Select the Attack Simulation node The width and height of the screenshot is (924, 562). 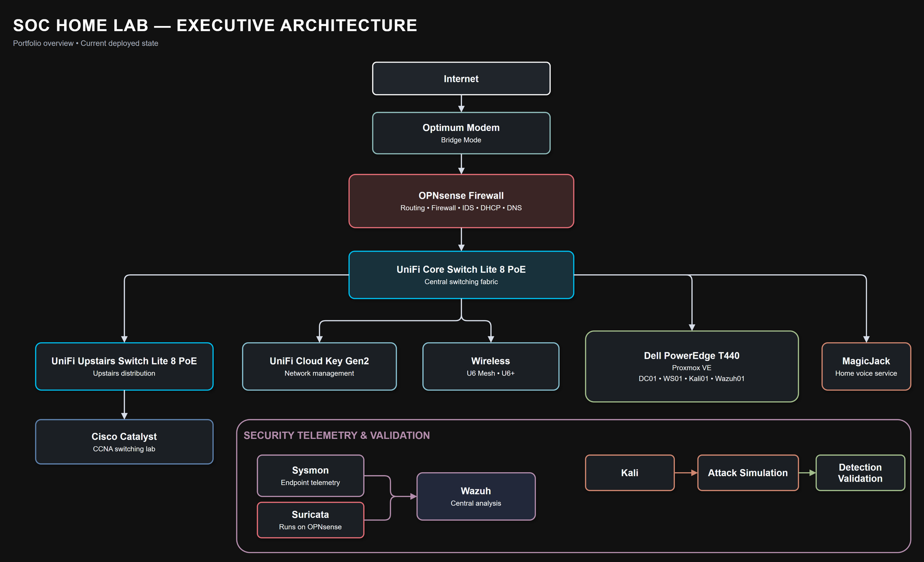tap(748, 473)
